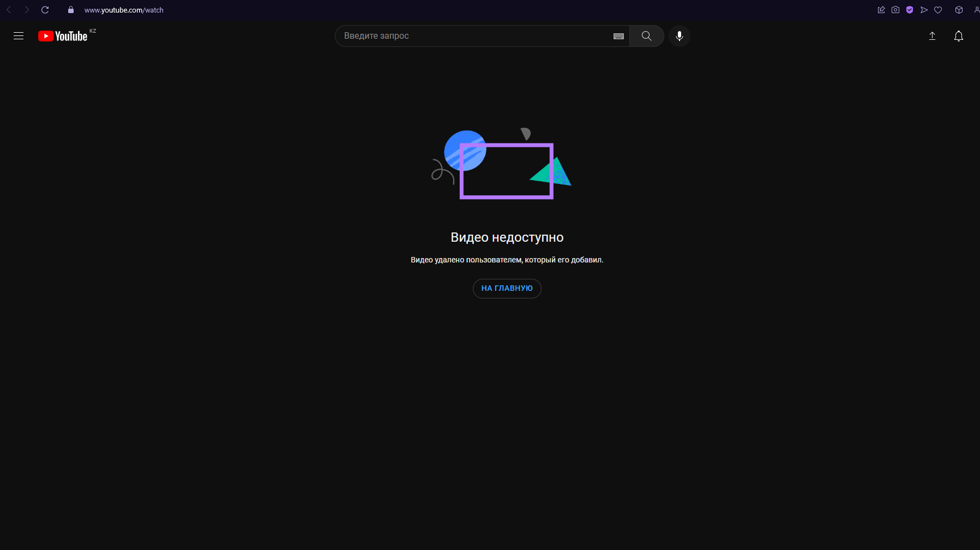Start voice search with the microphone
This screenshot has height=550, width=980.
click(x=679, y=36)
